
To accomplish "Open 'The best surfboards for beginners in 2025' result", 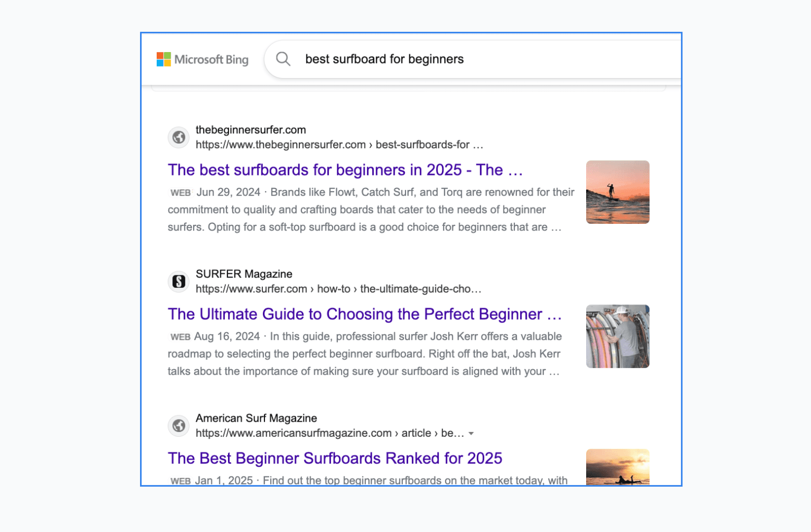I will click(345, 170).
